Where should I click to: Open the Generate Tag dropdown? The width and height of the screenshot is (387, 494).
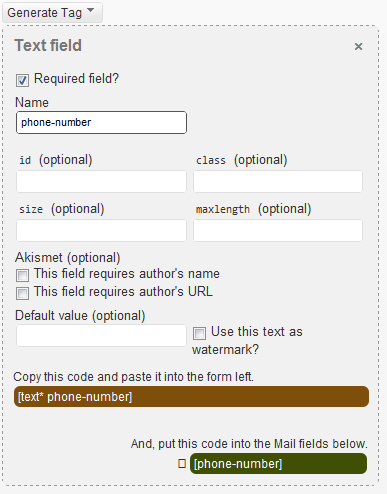[52, 13]
